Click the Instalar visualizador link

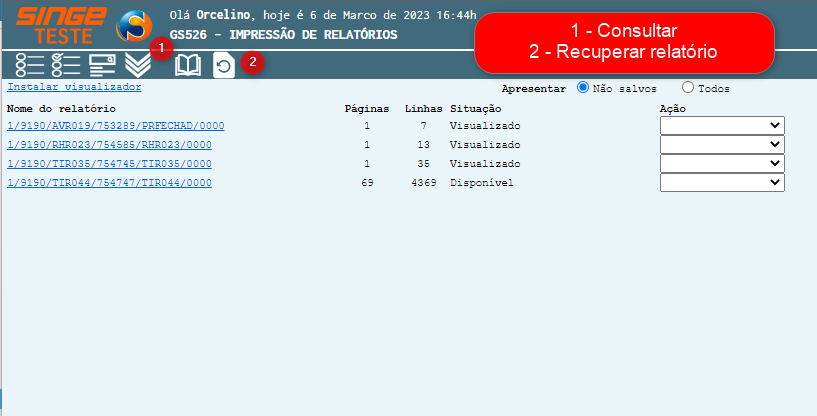click(74, 87)
